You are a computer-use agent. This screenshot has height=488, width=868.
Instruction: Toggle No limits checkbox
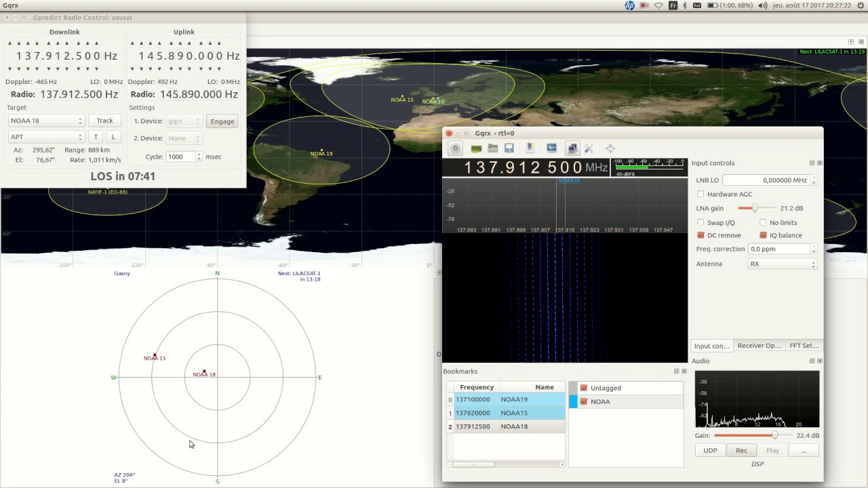tap(763, 222)
